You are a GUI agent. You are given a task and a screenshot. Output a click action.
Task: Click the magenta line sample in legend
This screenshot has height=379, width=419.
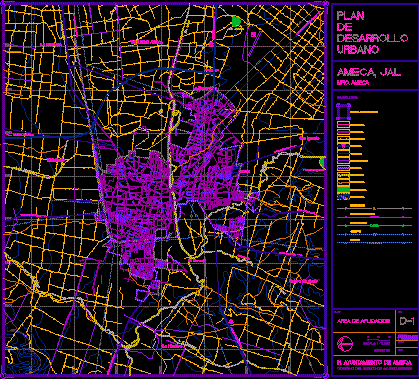coord(374,217)
